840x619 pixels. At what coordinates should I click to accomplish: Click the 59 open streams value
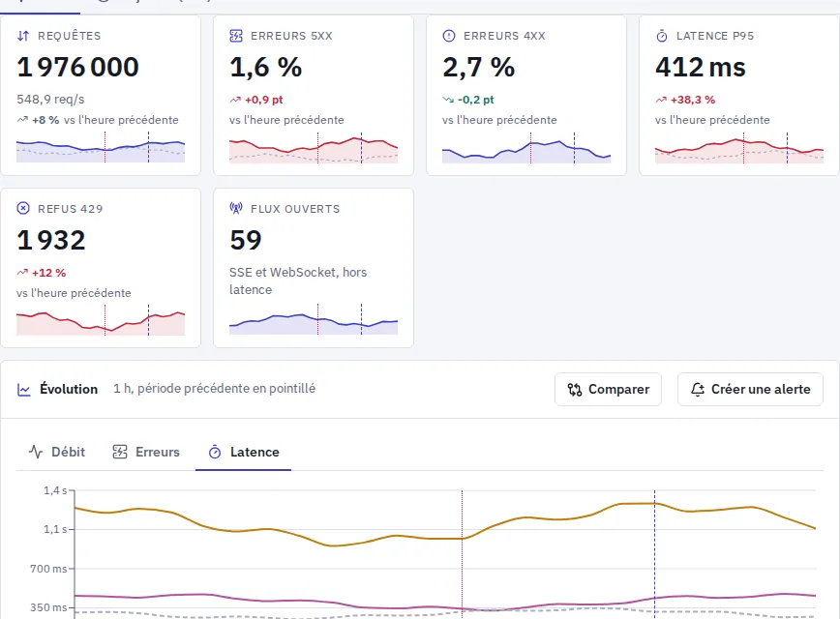(246, 240)
